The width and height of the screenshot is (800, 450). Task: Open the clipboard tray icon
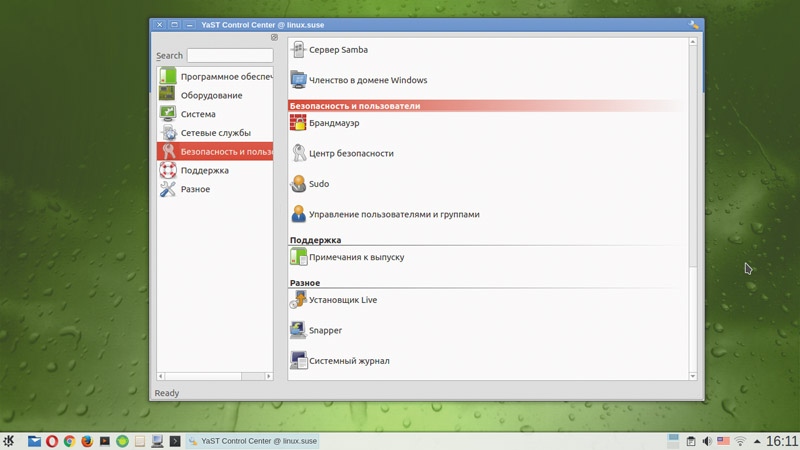pyautogui.click(x=691, y=441)
